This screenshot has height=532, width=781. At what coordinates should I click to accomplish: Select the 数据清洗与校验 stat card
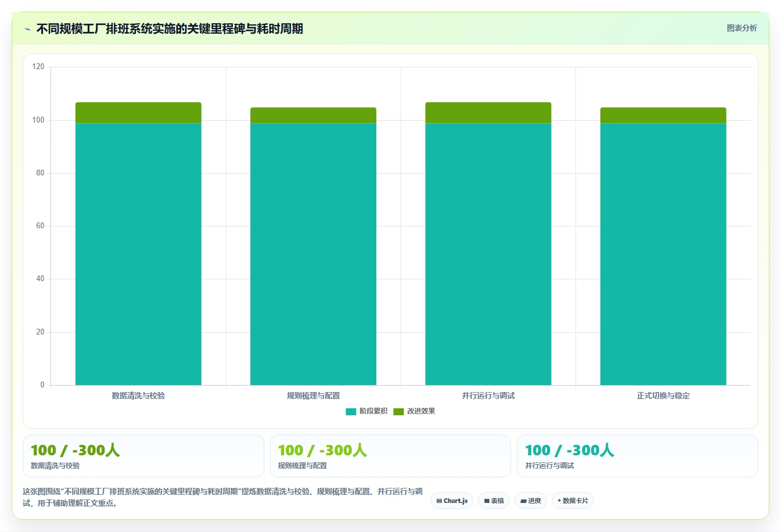coord(143,456)
